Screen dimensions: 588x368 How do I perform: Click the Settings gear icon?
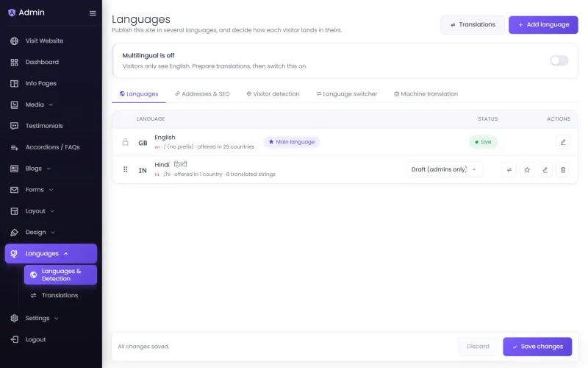[14, 319]
